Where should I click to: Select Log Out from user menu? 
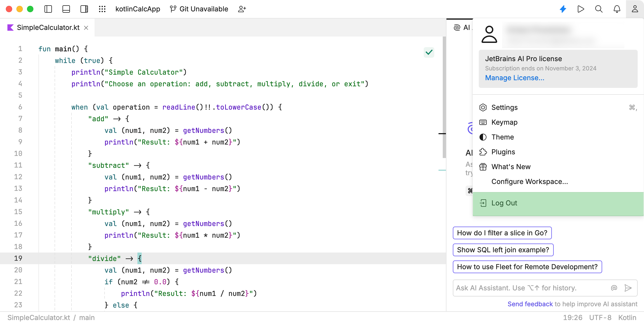coord(504,203)
